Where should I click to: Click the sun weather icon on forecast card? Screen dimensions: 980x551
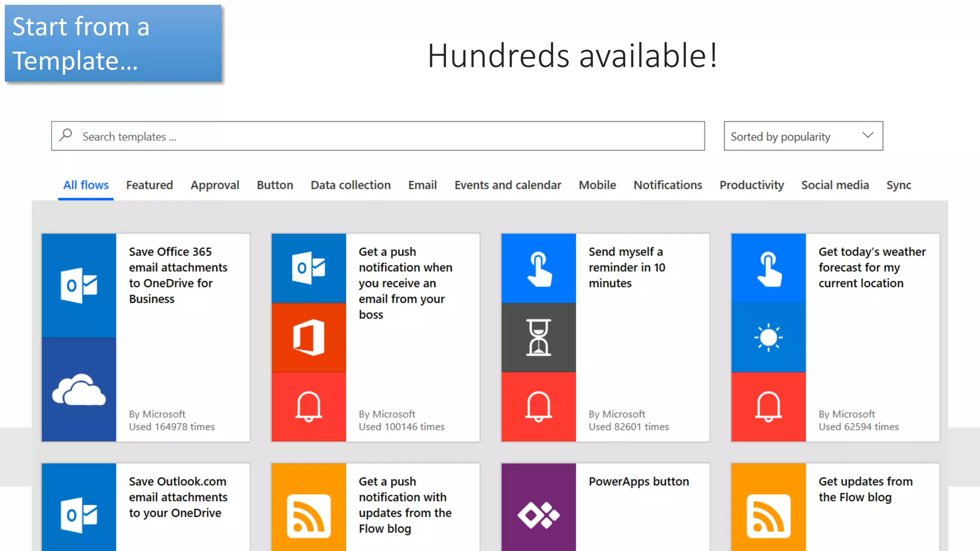[x=768, y=338]
